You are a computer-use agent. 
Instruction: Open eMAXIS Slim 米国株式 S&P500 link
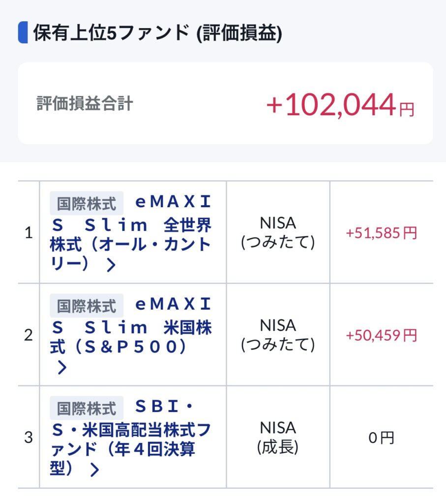click(x=131, y=327)
